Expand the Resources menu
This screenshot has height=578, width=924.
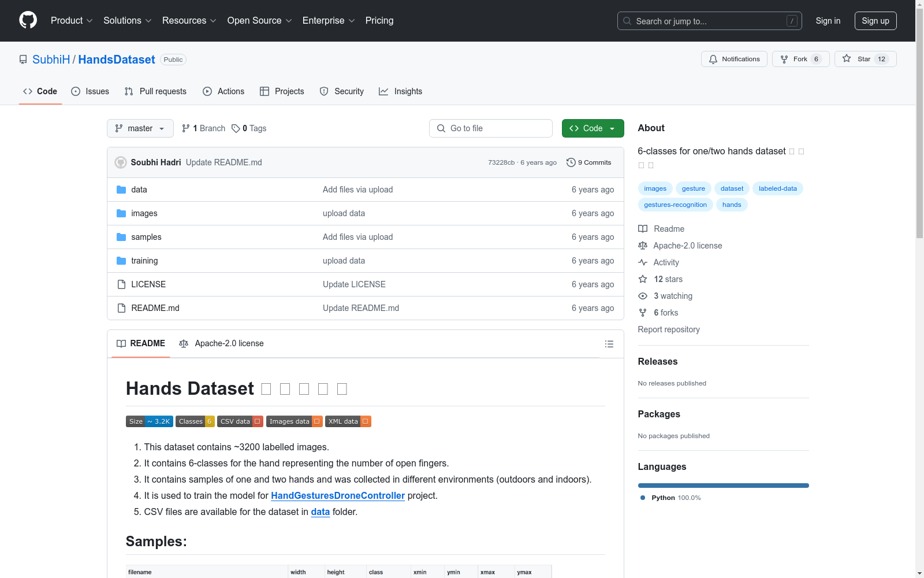[189, 20]
